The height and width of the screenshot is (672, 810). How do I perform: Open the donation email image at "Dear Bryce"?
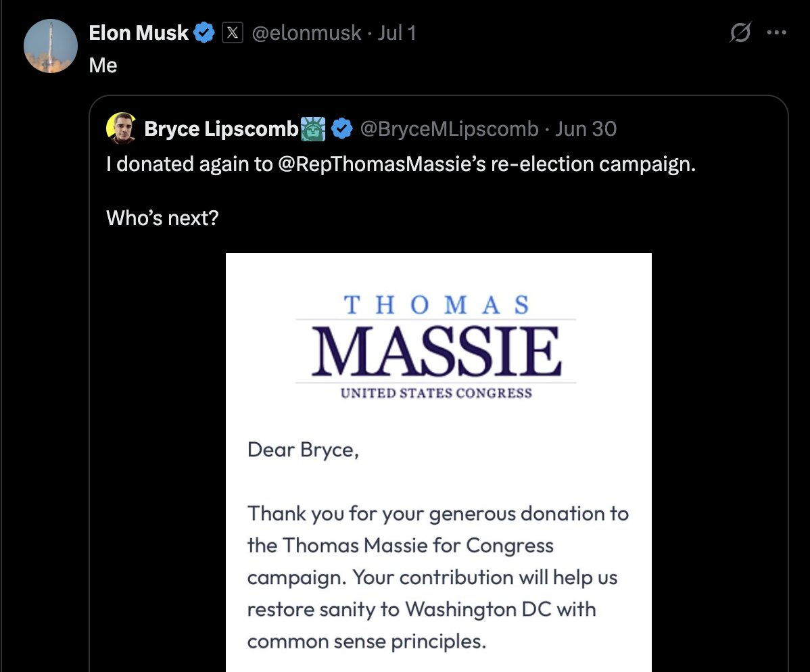(303, 449)
